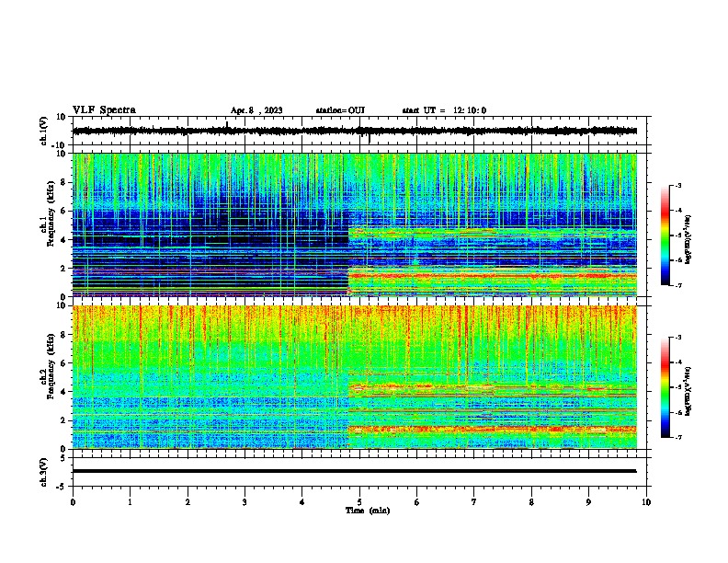Click the ch.1 colorbar label "log(PSD)"

point(688,240)
